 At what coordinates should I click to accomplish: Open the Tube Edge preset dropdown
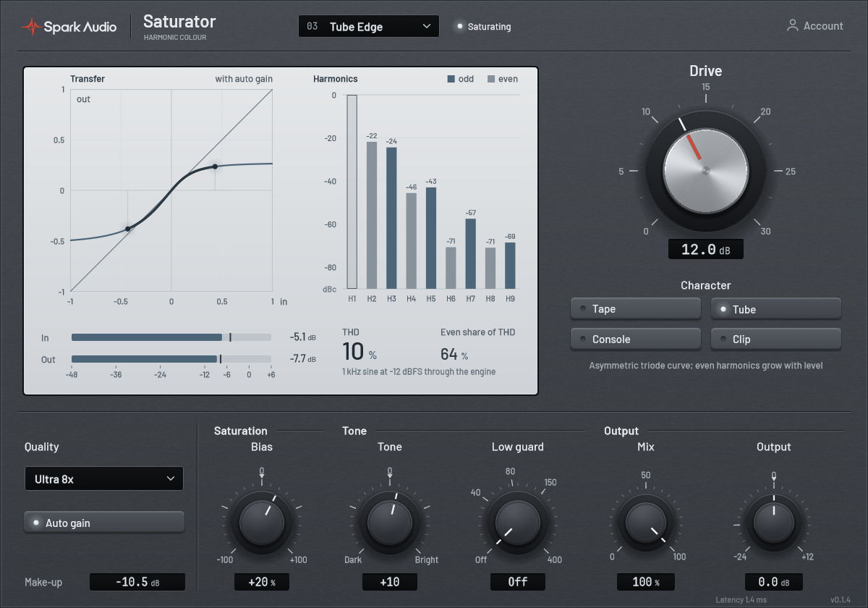pyautogui.click(x=369, y=27)
